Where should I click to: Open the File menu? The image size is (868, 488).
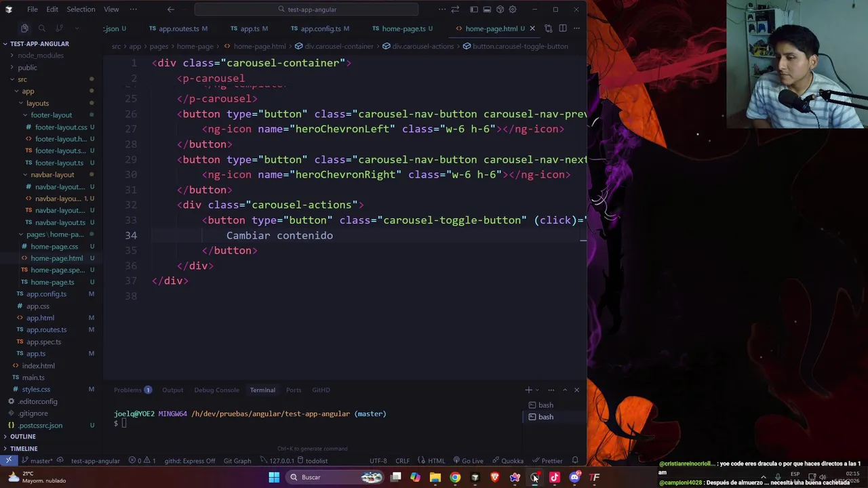33,9
